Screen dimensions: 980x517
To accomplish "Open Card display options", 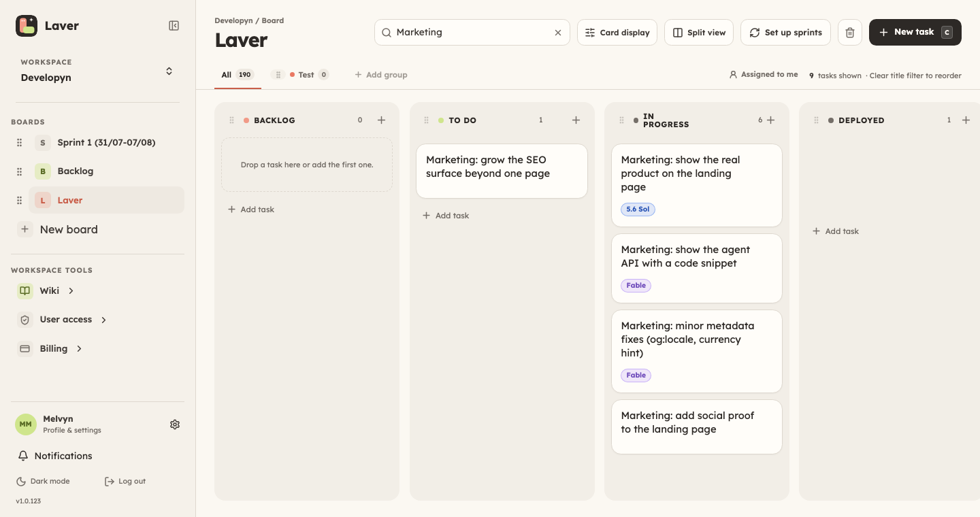I will [617, 33].
